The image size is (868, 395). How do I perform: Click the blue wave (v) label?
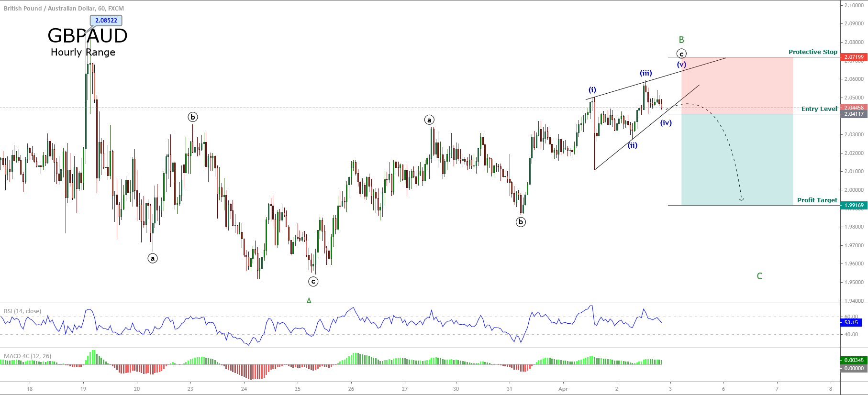tap(681, 65)
